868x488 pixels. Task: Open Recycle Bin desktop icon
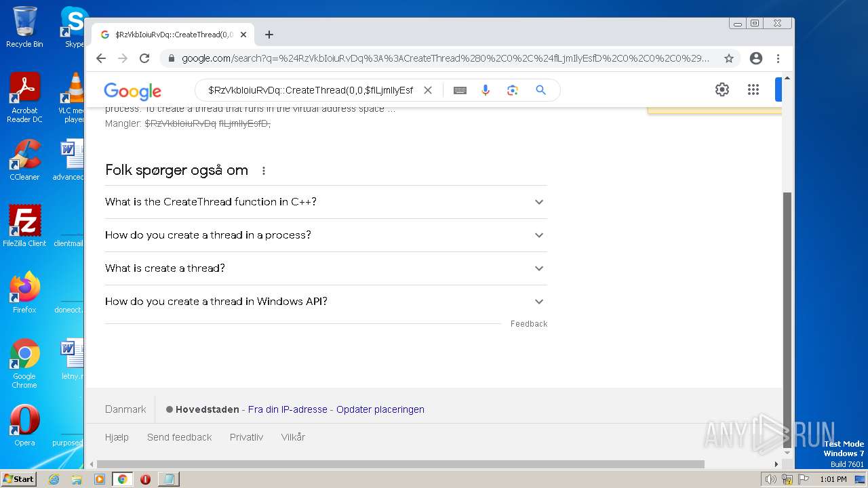(x=24, y=27)
